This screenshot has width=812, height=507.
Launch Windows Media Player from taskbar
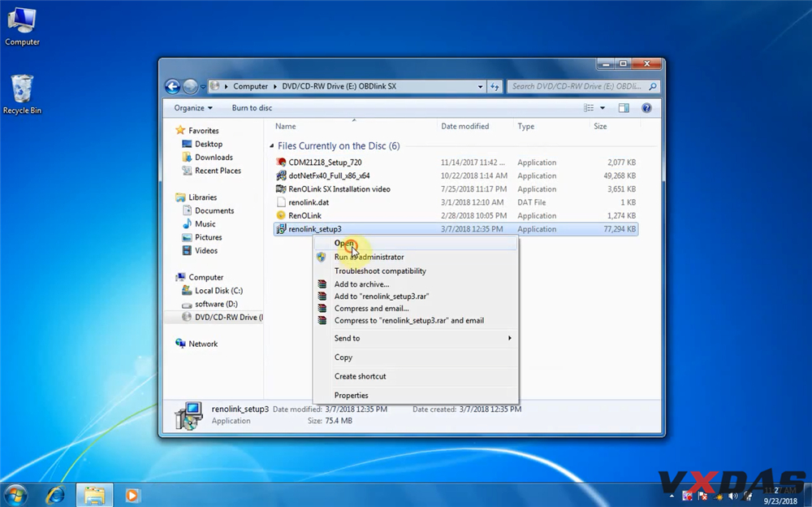(x=132, y=496)
